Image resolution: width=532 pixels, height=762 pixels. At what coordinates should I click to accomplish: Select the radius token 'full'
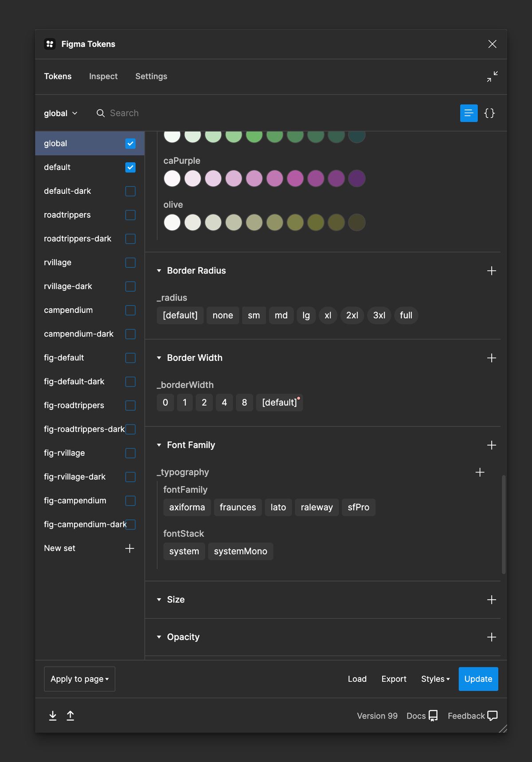[406, 316]
